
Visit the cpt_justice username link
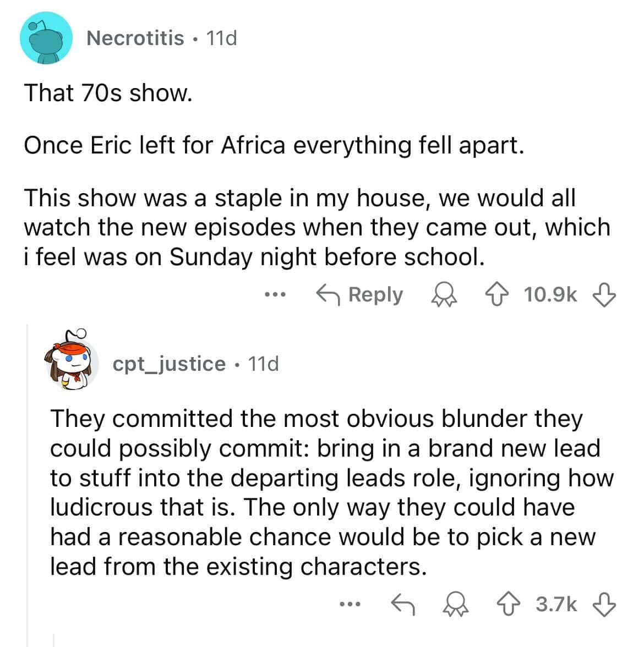(x=169, y=364)
